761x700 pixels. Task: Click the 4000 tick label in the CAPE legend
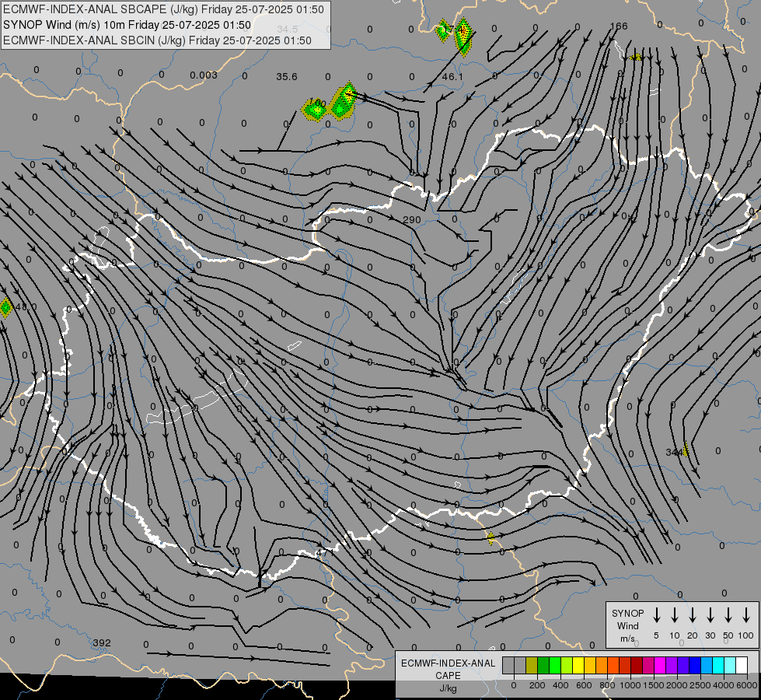click(x=724, y=685)
